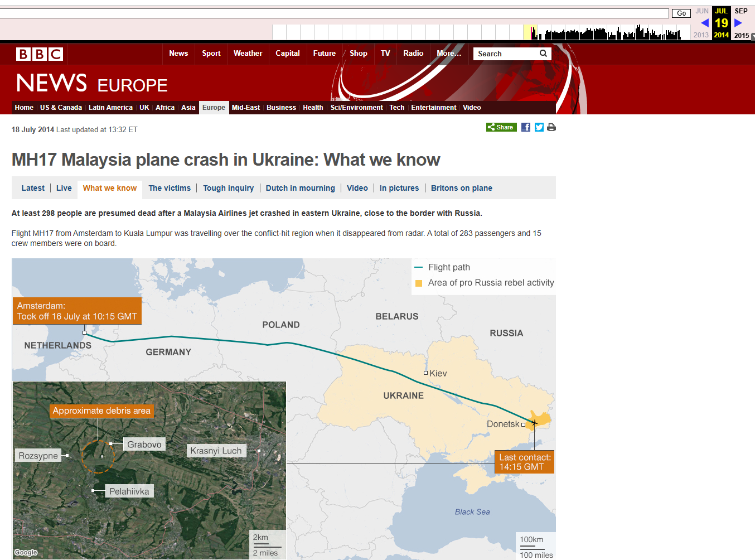Open Britons on plane link
Screen dimensions: 755x560
pyautogui.click(x=462, y=188)
